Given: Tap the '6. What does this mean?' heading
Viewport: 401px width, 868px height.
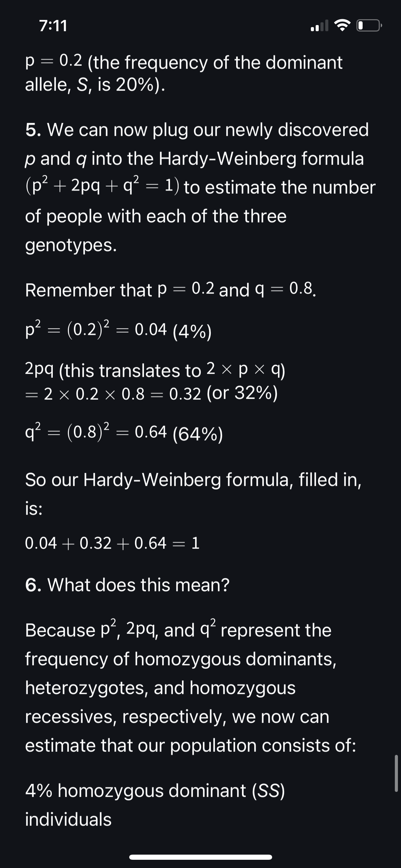Looking at the screenshot, I should tap(127, 584).
